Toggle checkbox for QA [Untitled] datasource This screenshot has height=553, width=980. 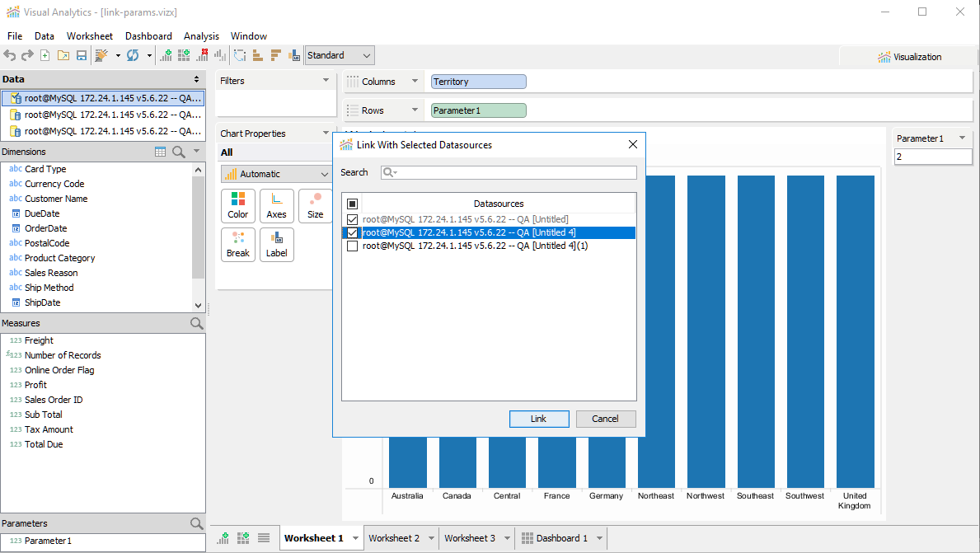pyautogui.click(x=353, y=219)
